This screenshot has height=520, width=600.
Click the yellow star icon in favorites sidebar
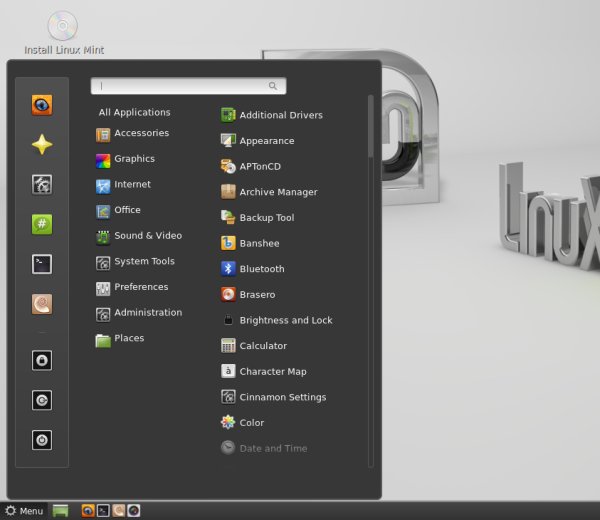42,145
